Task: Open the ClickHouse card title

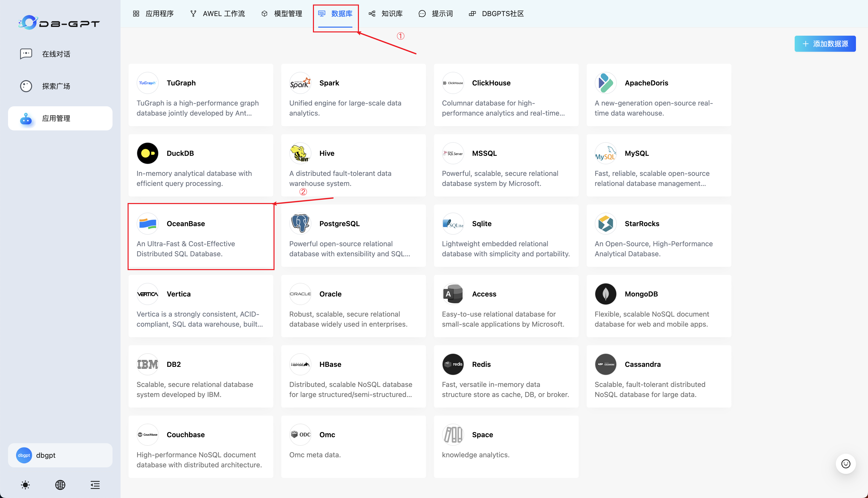Action: coord(491,83)
